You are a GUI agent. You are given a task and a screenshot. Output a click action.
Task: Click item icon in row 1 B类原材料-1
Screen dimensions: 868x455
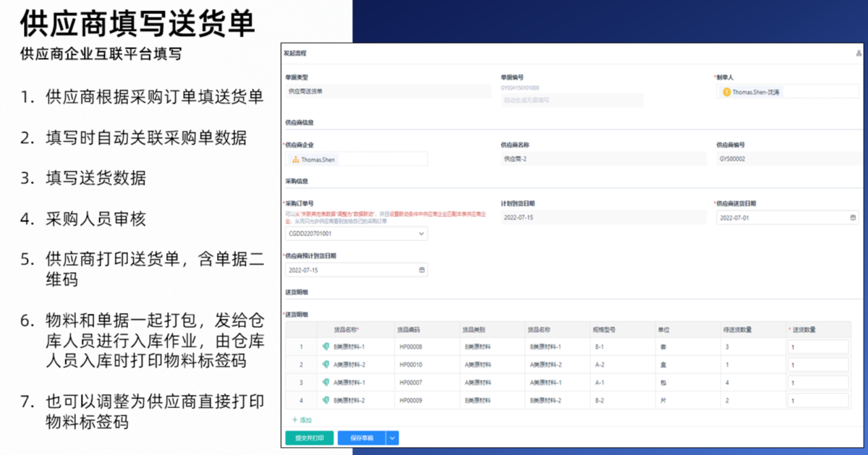327,347
